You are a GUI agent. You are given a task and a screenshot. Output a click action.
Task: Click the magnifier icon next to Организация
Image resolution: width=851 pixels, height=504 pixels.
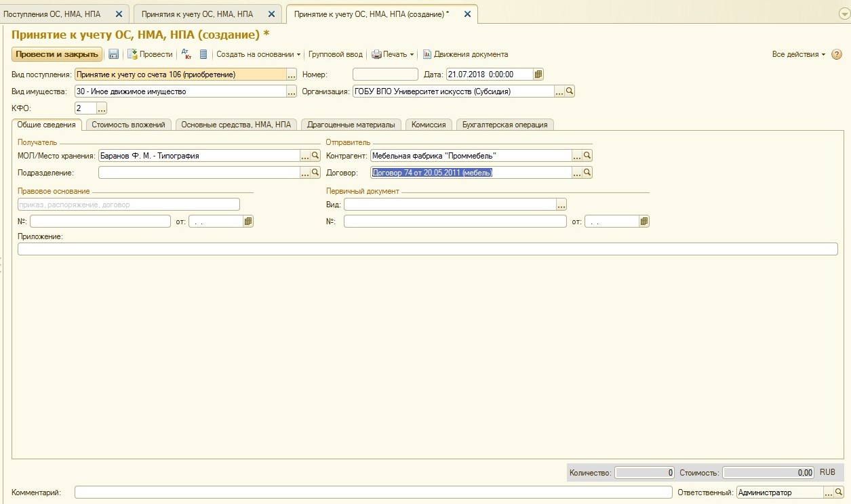570,91
